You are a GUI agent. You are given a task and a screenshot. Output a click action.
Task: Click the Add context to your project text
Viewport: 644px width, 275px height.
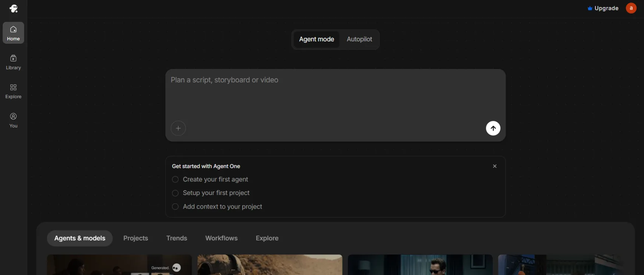(x=222, y=207)
